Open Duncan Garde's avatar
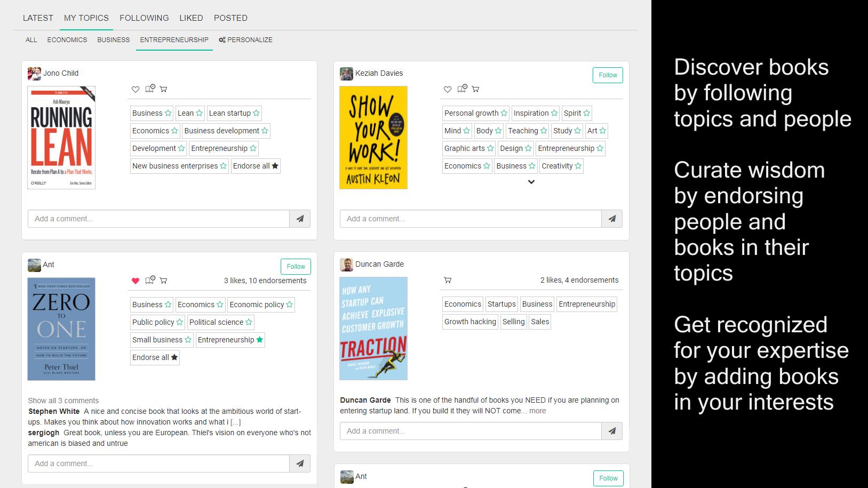868x488 pixels. click(346, 265)
